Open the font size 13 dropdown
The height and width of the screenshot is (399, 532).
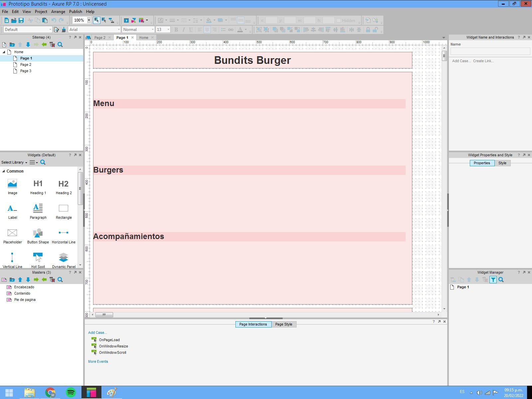tap(168, 30)
